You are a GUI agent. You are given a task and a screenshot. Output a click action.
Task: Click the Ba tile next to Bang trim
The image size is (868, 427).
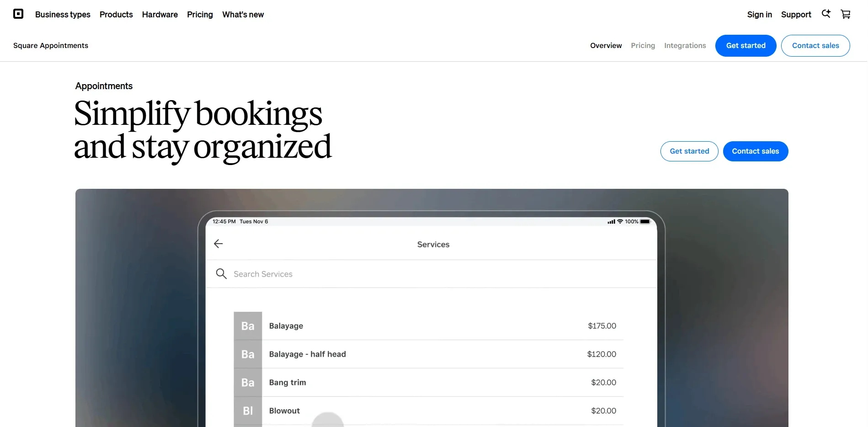click(x=248, y=383)
